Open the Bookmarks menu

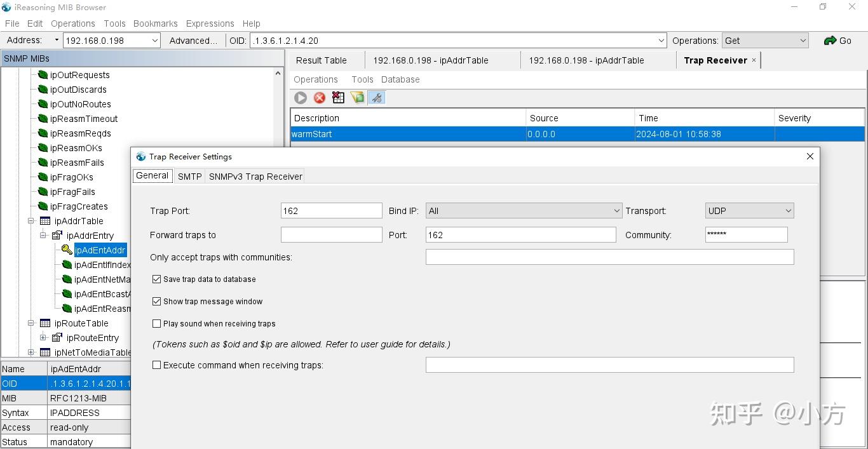coord(155,23)
